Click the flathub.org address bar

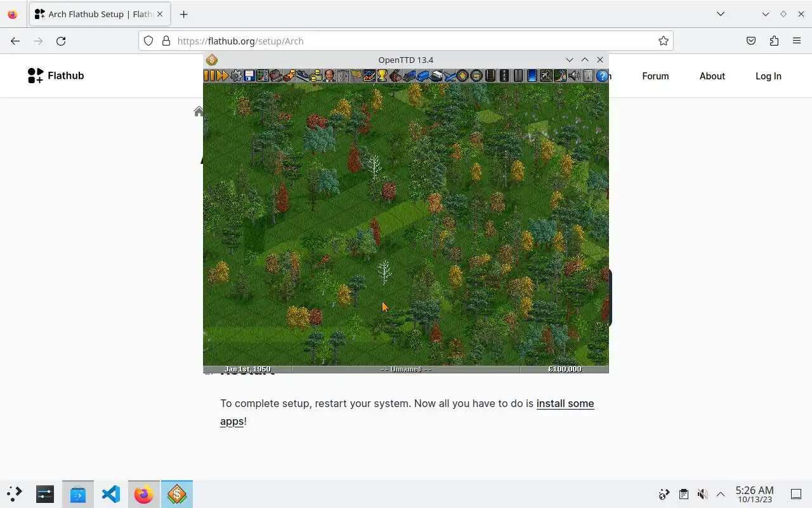(406, 41)
